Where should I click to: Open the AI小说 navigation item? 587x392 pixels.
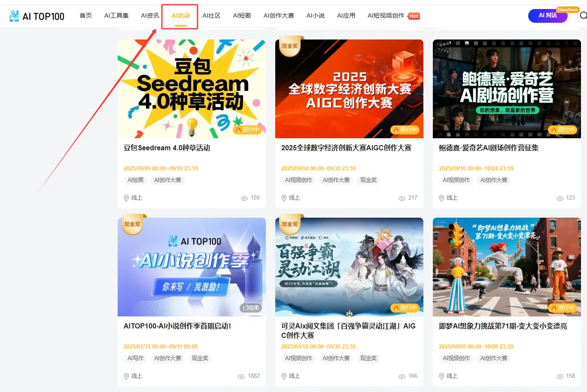tap(316, 15)
